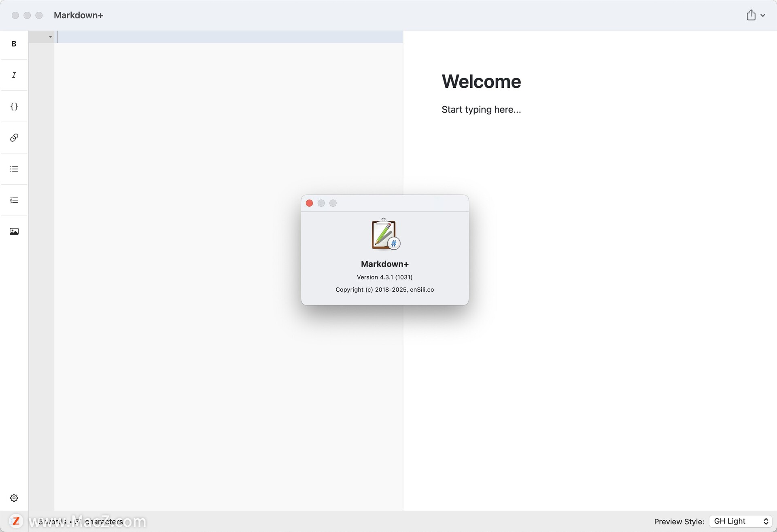Image resolution: width=777 pixels, height=532 pixels.
Task: Insert a code block using the braces icon
Action: coord(14,106)
